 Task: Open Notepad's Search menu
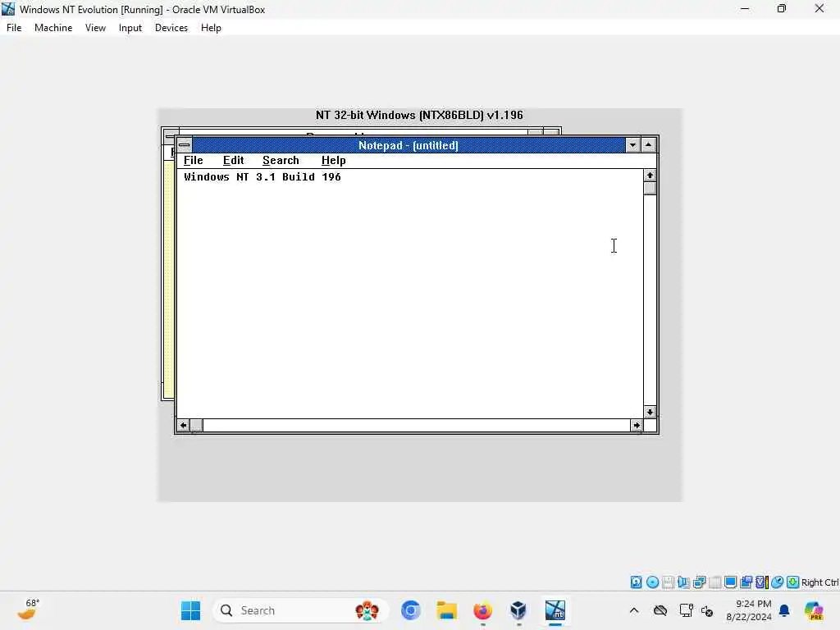pos(281,161)
